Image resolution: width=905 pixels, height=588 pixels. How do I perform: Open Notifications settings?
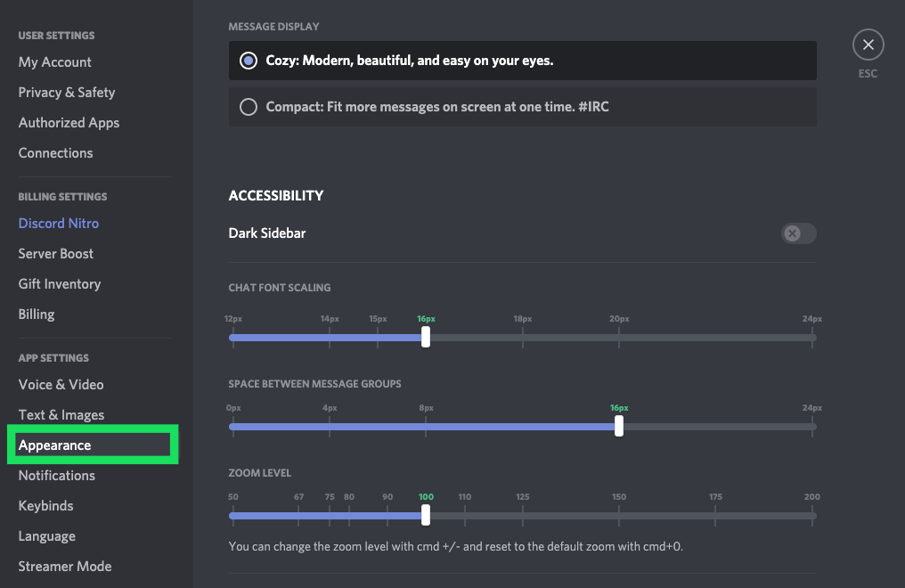(57, 476)
